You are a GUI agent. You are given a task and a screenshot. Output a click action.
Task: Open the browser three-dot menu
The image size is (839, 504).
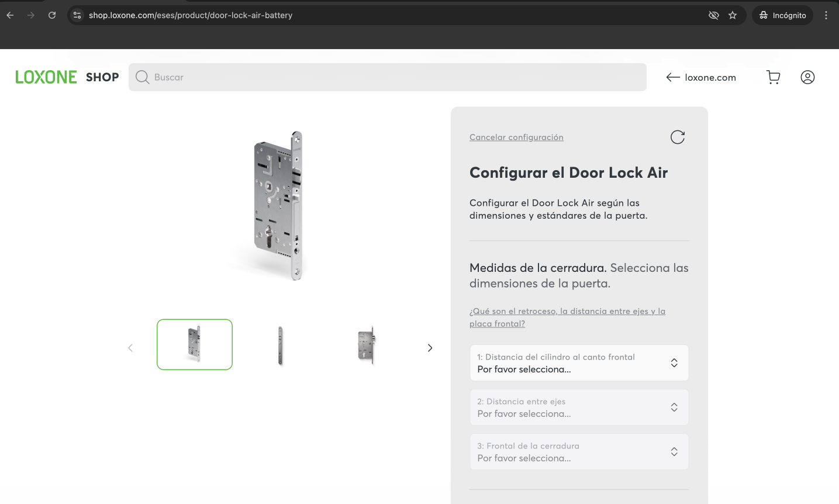[826, 15]
